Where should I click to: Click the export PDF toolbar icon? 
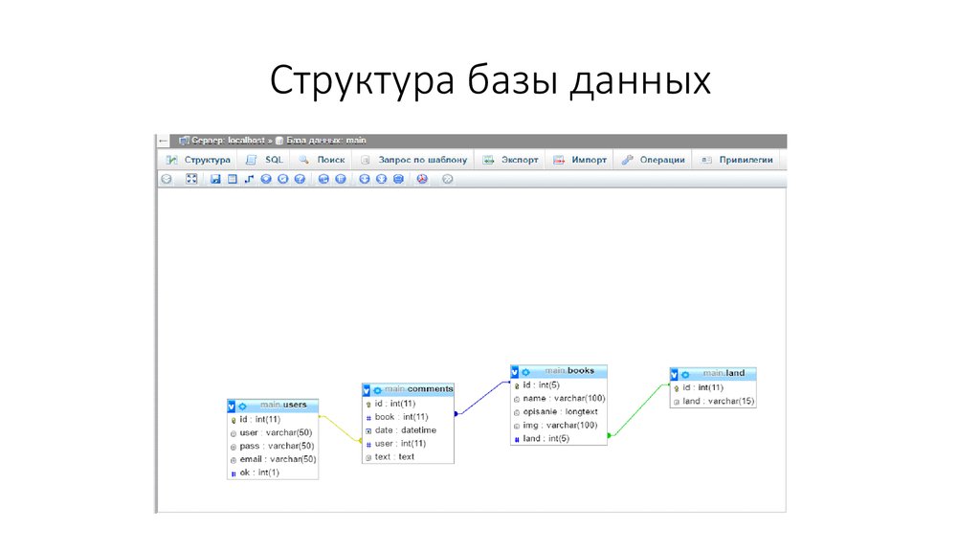coord(422,179)
